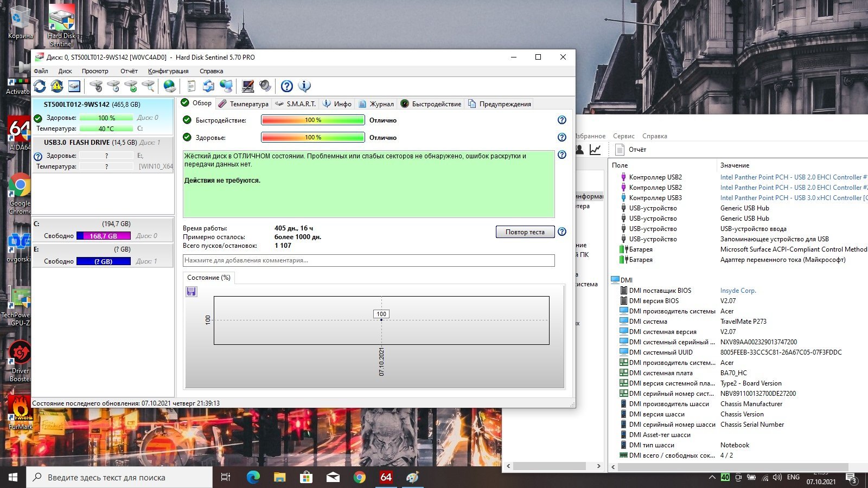The image size is (868, 488).
Task: Select ST500LT012-9WS142 disk in left panel
Action: [103, 117]
